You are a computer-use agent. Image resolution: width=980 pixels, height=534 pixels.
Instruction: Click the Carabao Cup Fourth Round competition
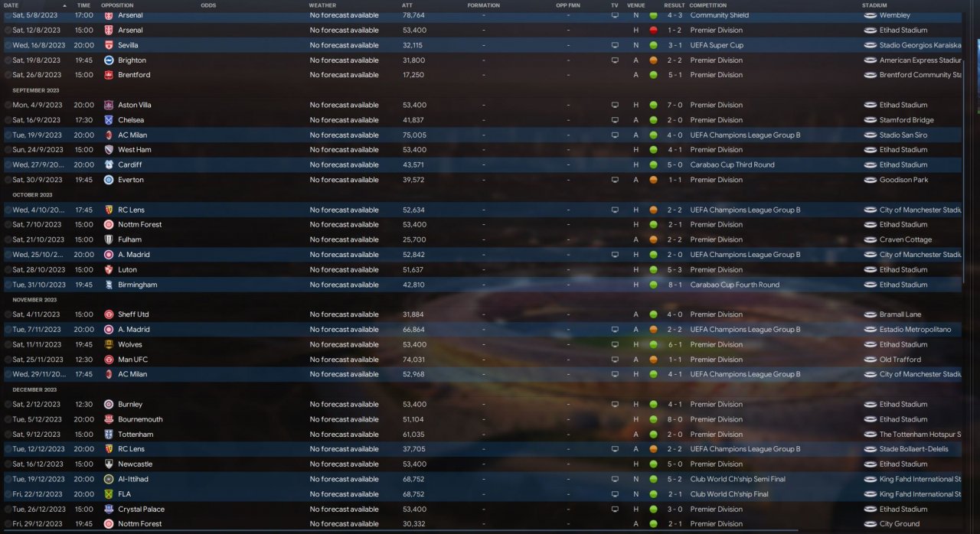[x=734, y=285]
